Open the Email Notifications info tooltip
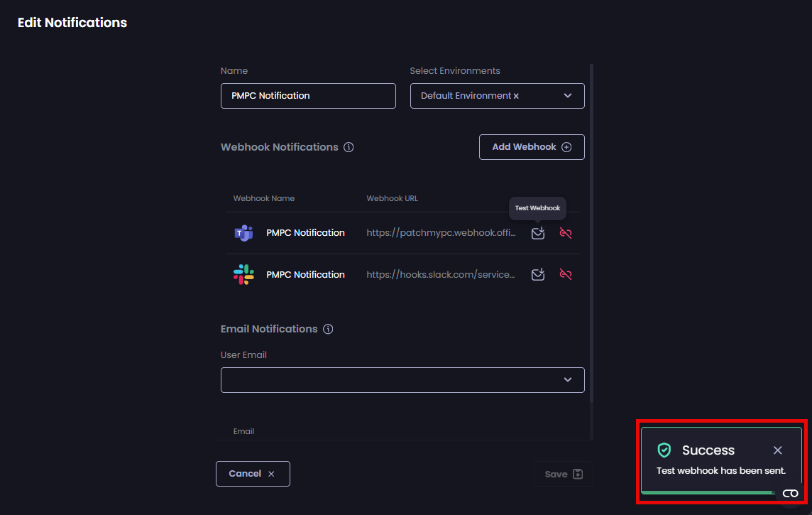812x515 pixels. pos(327,329)
